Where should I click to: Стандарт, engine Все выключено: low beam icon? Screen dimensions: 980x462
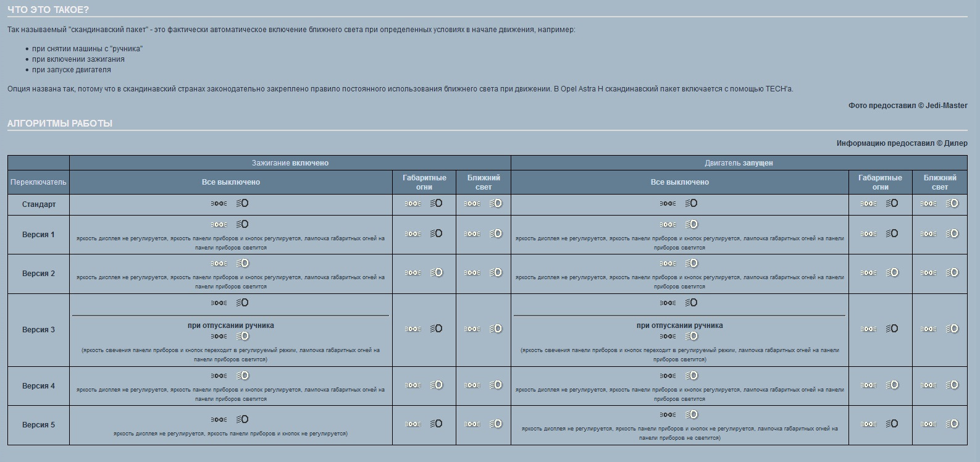tap(691, 203)
